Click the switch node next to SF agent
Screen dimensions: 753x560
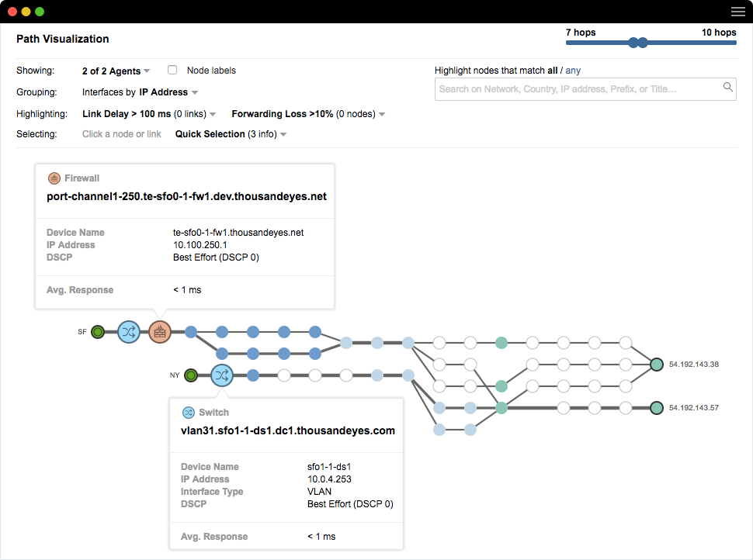coord(128,333)
